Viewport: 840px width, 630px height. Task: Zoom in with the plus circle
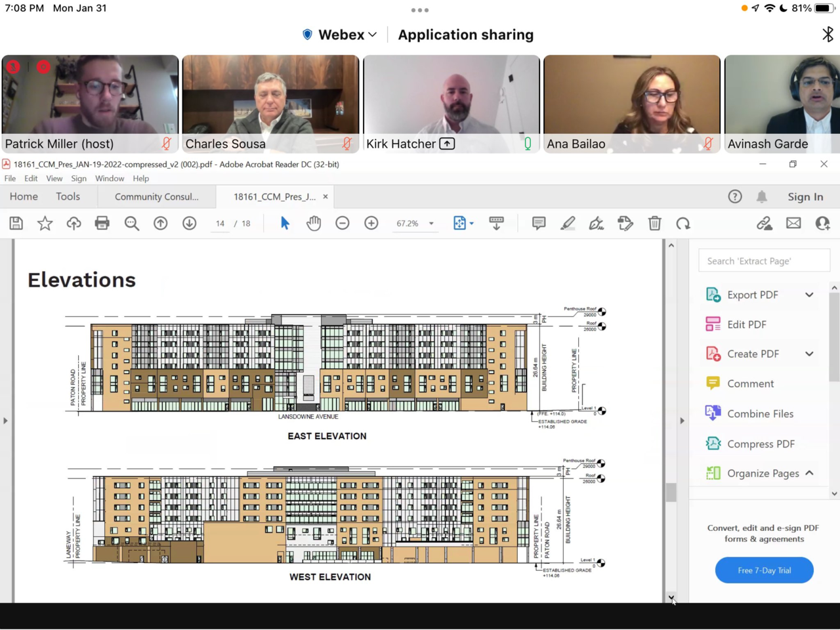371,224
